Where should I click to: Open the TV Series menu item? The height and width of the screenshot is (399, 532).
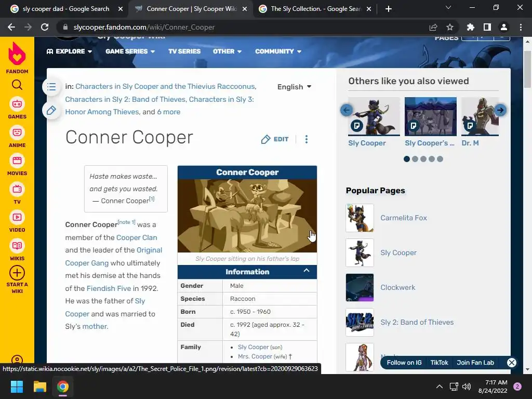click(184, 51)
